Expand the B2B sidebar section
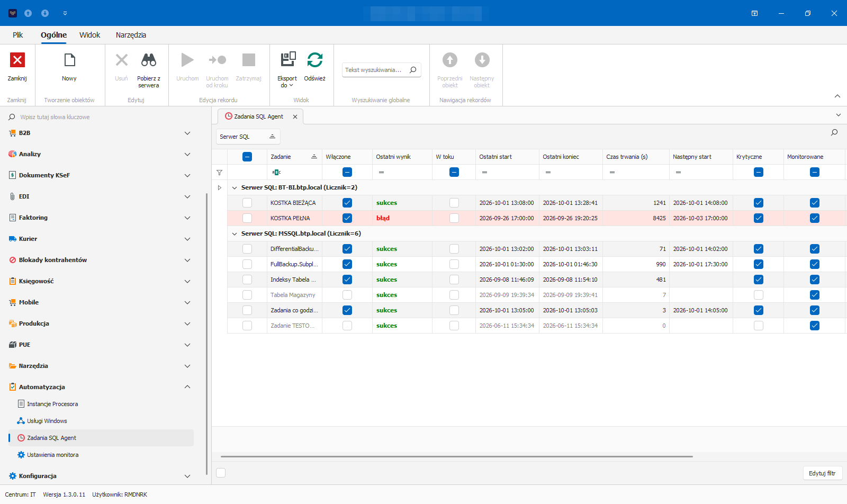This screenshot has height=504, width=847. tap(187, 133)
